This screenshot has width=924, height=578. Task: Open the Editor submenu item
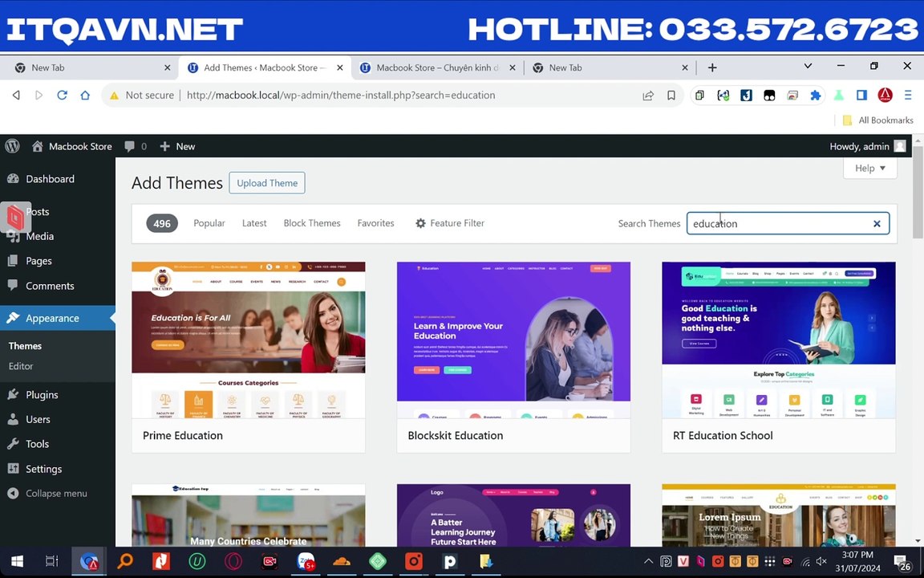[21, 366]
